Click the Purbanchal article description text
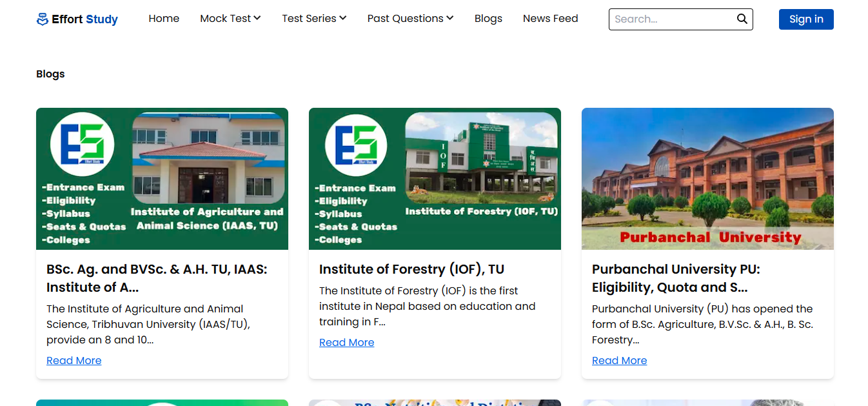 point(702,324)
